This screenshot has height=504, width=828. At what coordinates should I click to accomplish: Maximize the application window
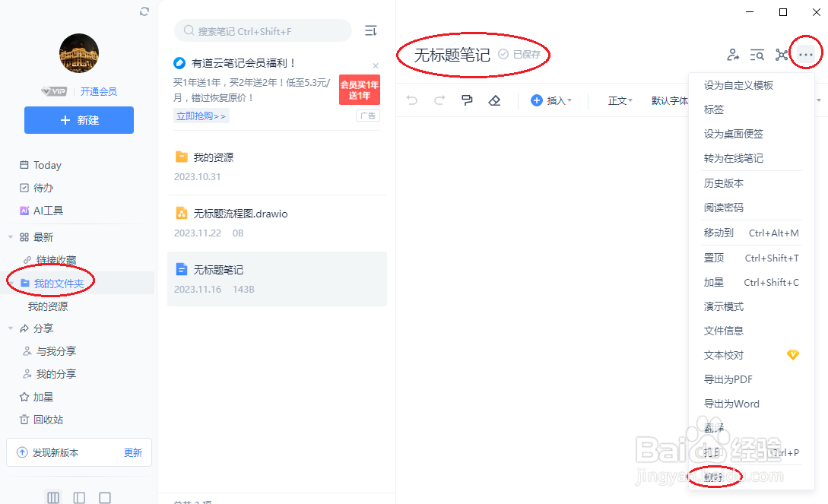tap(783, 12)
